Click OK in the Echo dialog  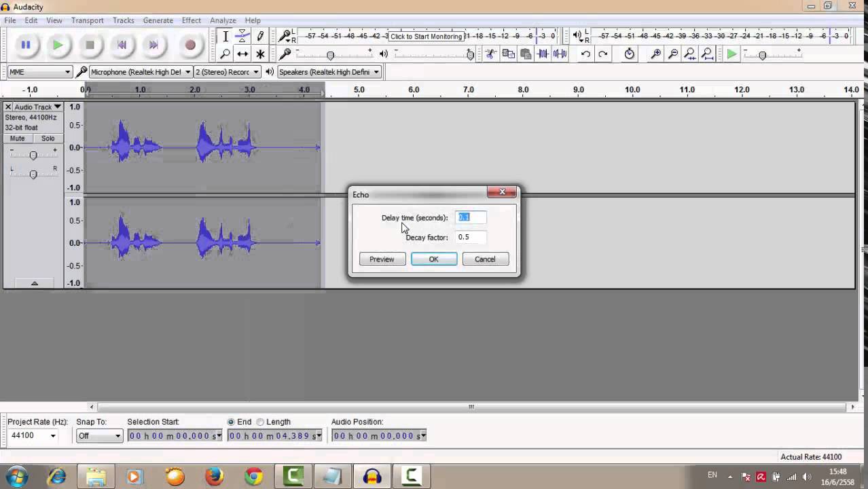(433, 259)
